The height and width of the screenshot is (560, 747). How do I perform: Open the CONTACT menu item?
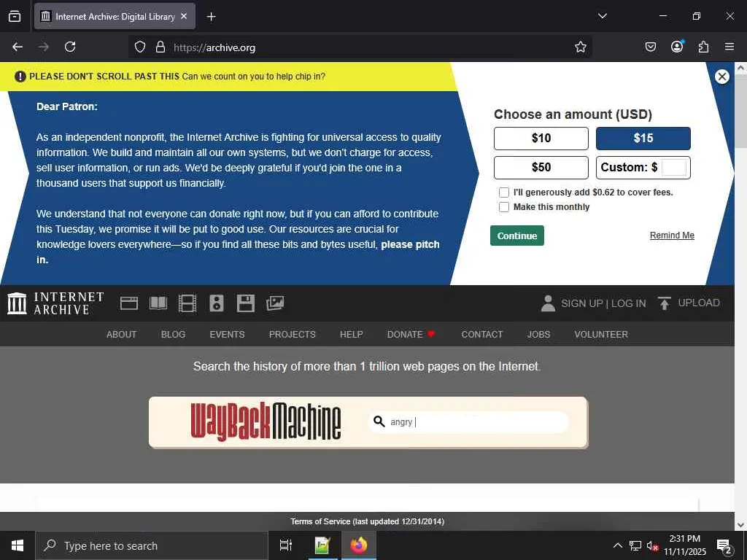[482, 335]
